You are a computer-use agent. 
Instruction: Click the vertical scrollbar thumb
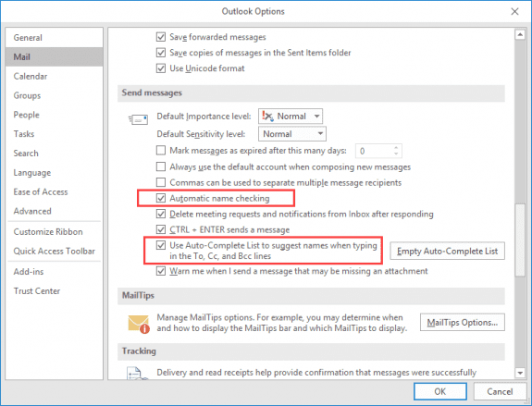520,240
